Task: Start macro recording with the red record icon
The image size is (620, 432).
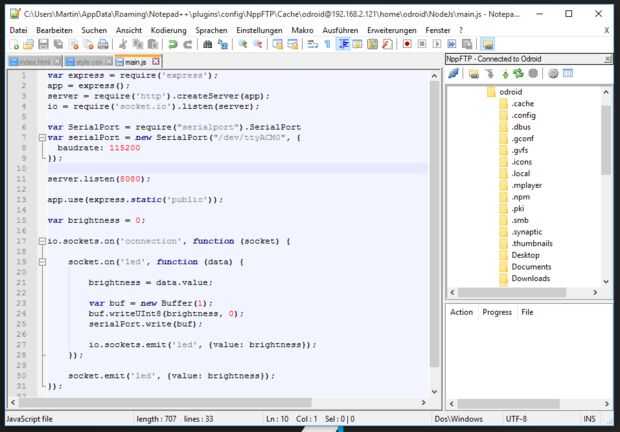Action: (x=406, y=45)
